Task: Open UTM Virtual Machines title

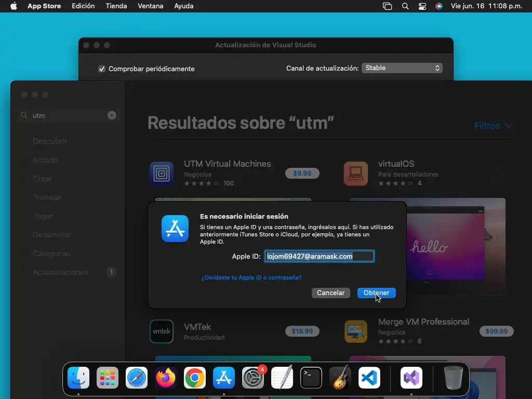Action: tap(228, 164)
